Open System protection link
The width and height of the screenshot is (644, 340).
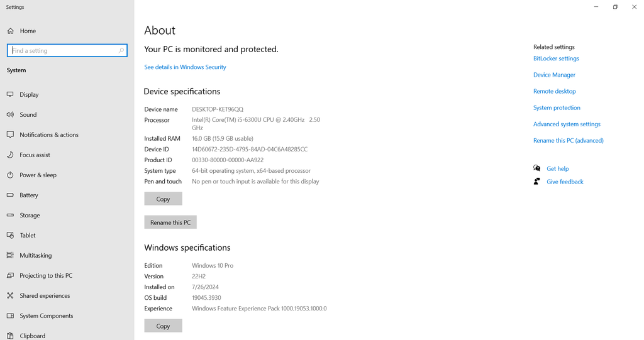tap(557, 107)
